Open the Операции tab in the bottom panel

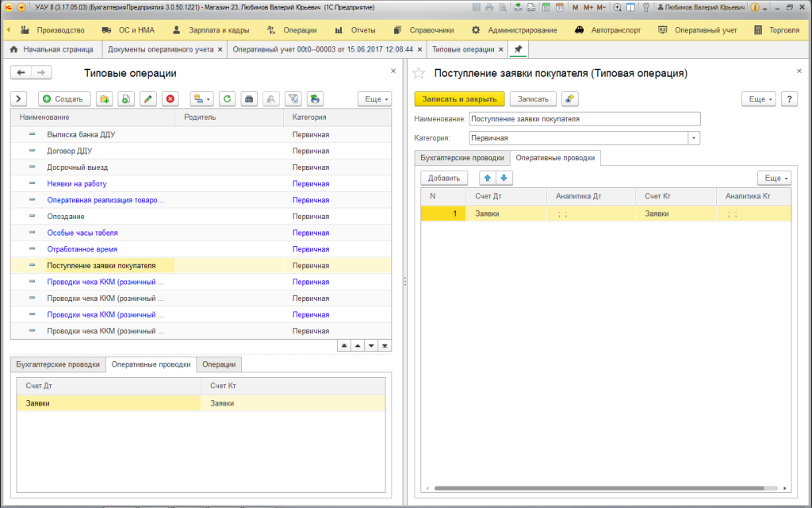(x=219, y=364)
